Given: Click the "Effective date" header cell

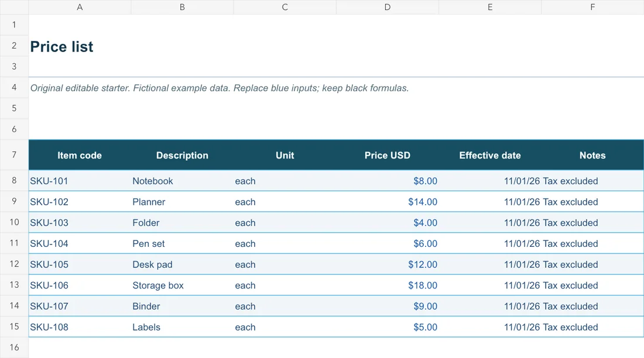Looking at the screenshot, I should [x=490, y=155].
